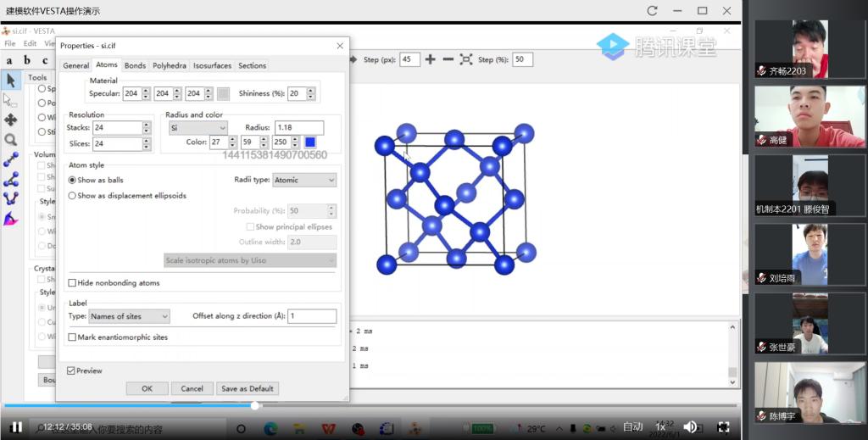Click the Save as Default button

coord(247,388)
